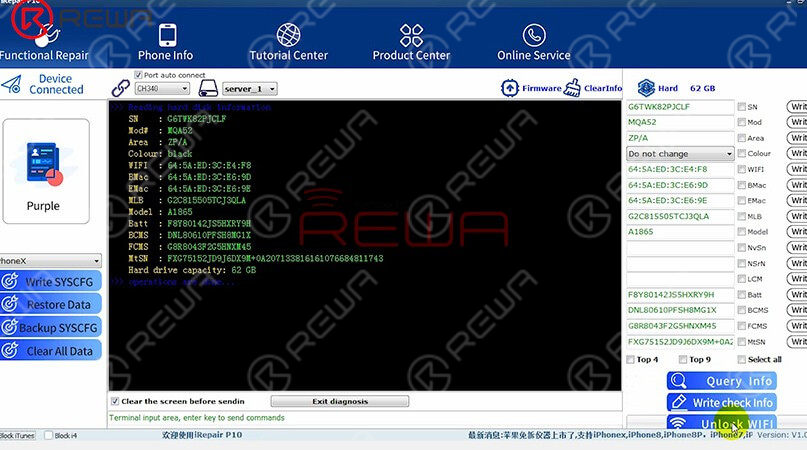Check the SN checkbox

[x=742, y=107]
